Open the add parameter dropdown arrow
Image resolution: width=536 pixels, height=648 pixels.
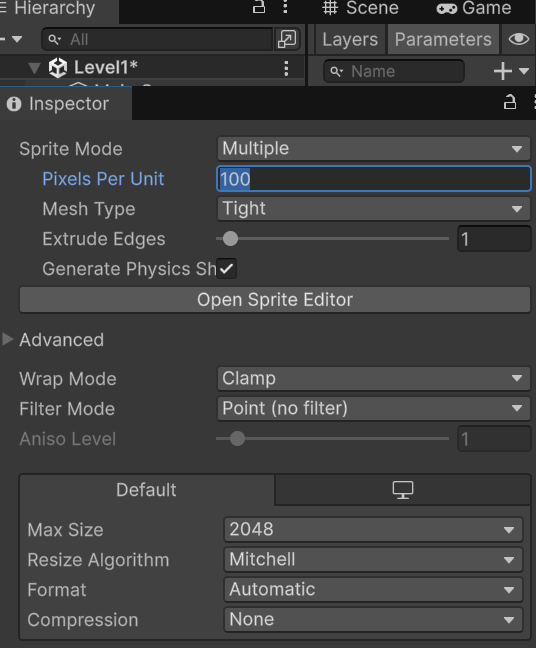(x=524, y=71)
